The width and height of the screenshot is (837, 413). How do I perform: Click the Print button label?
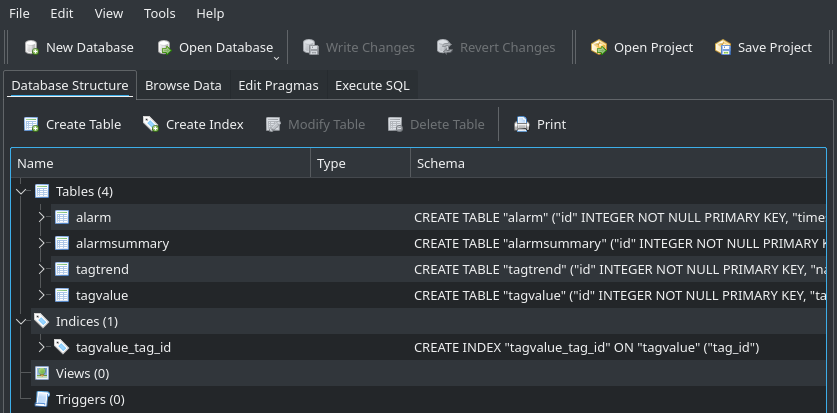551,124
